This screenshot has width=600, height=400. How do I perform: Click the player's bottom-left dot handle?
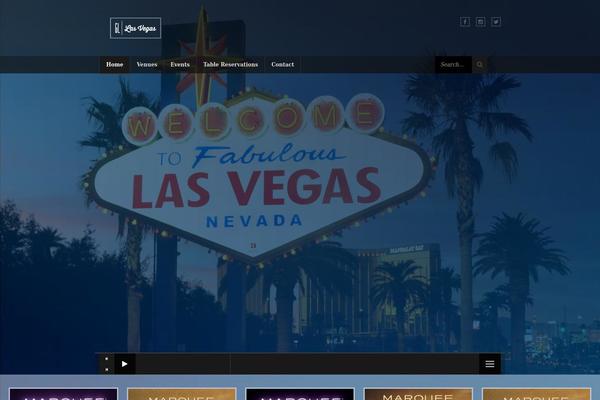tap(106, 369)
